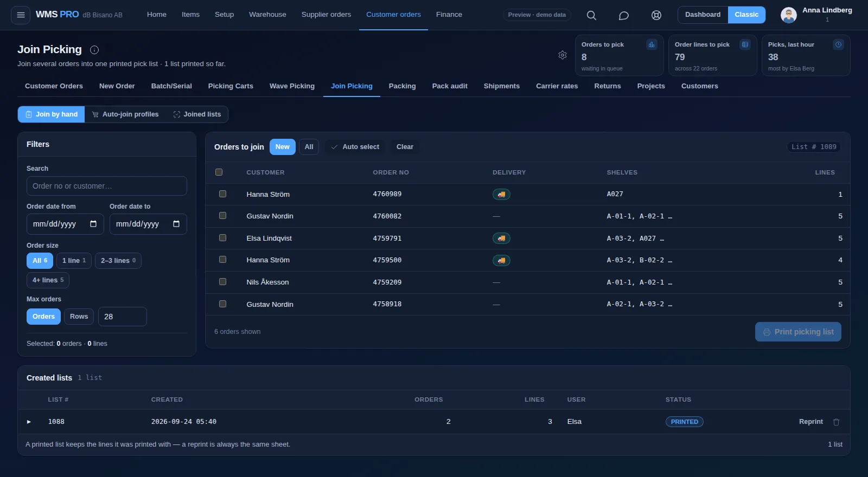The height and width of the screenshot is (477, 868).
Task: Toggle the select-all orders checkbox
Action: 219,172
